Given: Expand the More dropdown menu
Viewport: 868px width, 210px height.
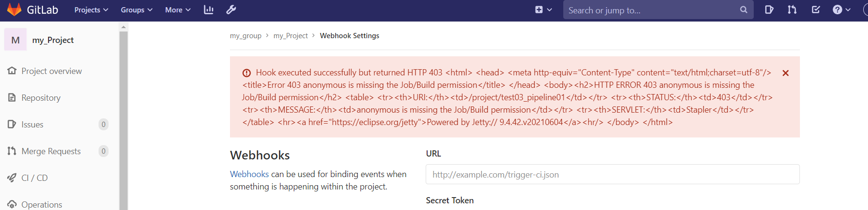Looking at the screenshot, I should pos(178,10).
